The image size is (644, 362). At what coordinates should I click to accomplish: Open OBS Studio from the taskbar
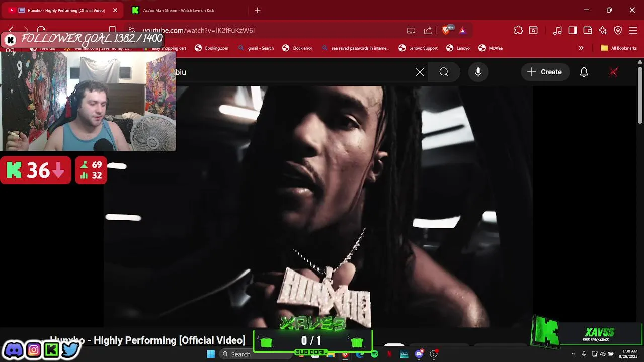click(434, 354)
